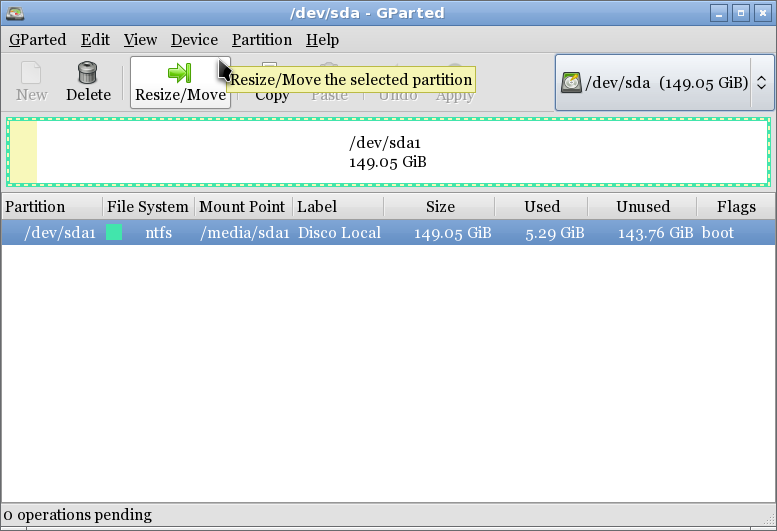Click the window resize grip in corner
The width and height of the screenshot is (777, 531).
tap(769, 519)
